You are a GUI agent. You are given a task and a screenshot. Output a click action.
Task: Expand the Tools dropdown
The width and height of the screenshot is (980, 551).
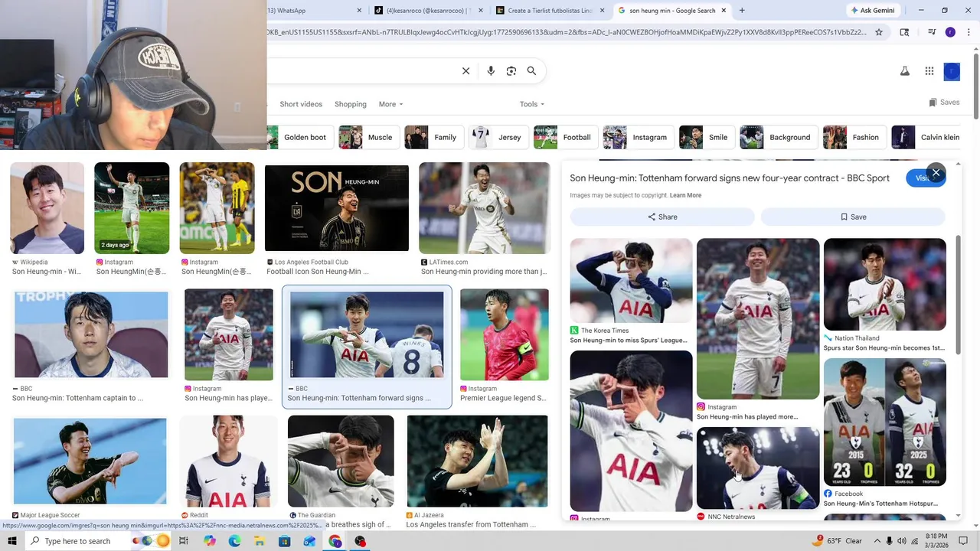532,104
